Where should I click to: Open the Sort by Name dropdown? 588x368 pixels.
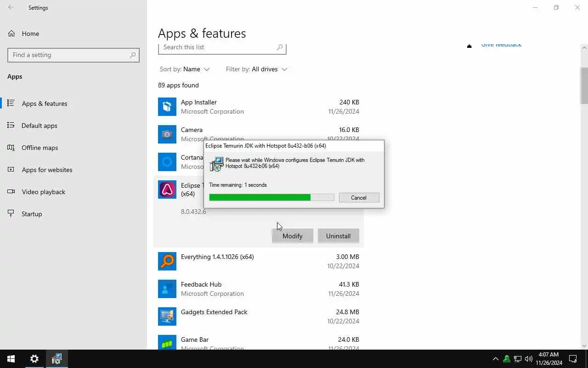[185, 69]
